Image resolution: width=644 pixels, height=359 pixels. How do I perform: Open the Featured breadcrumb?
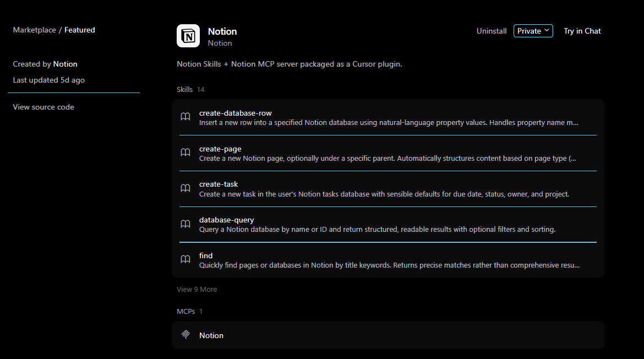80,30
